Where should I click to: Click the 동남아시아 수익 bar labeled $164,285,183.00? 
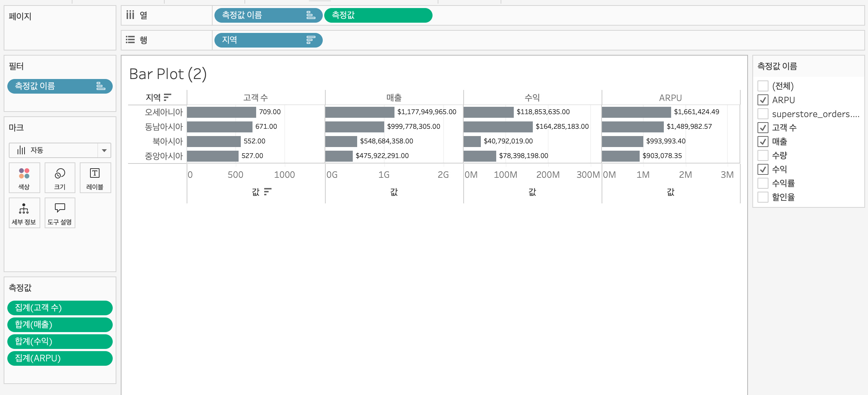(x=498, y=127)
